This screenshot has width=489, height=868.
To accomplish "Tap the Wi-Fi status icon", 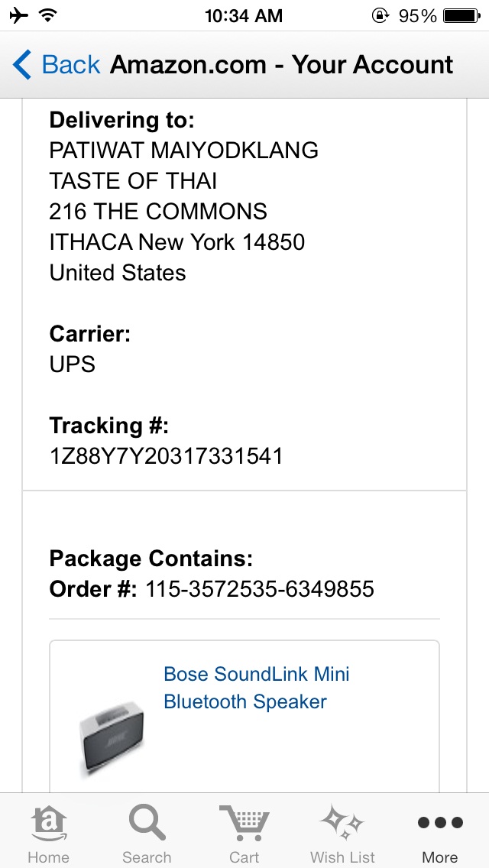I will coord(48,15).
